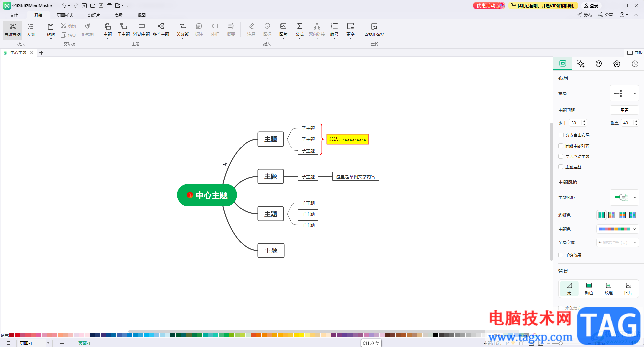Viewport: 644px width, 347px height.
Task: Open Find and Replace (查找和替换)
Action: pyautogui.click(x=374, y=30)
